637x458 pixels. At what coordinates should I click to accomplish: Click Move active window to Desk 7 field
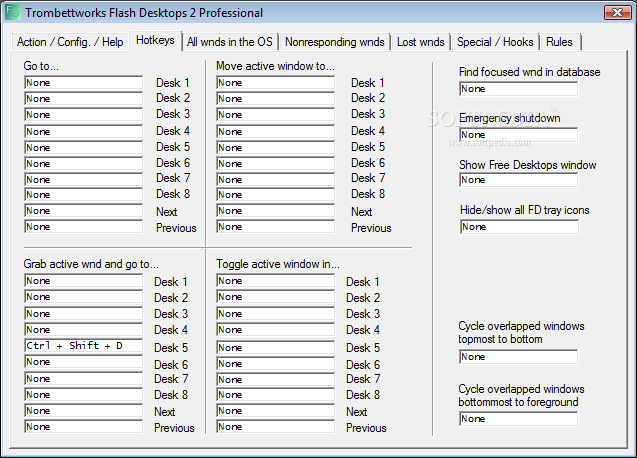click(x=276, y=180)
